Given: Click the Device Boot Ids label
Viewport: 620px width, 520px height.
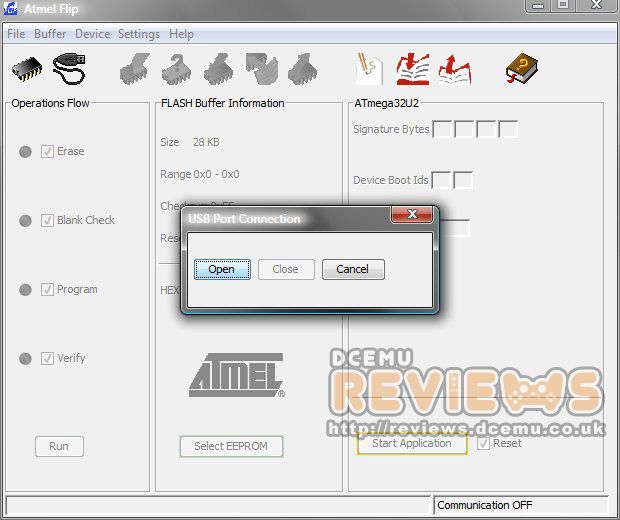Looking at the screenshot, I should click(x=391, y=180).
